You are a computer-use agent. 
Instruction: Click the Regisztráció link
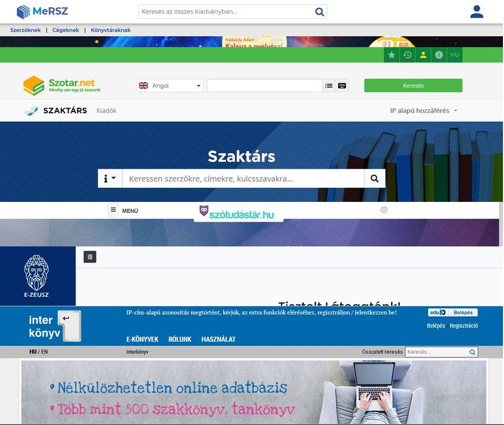(464, 326)
